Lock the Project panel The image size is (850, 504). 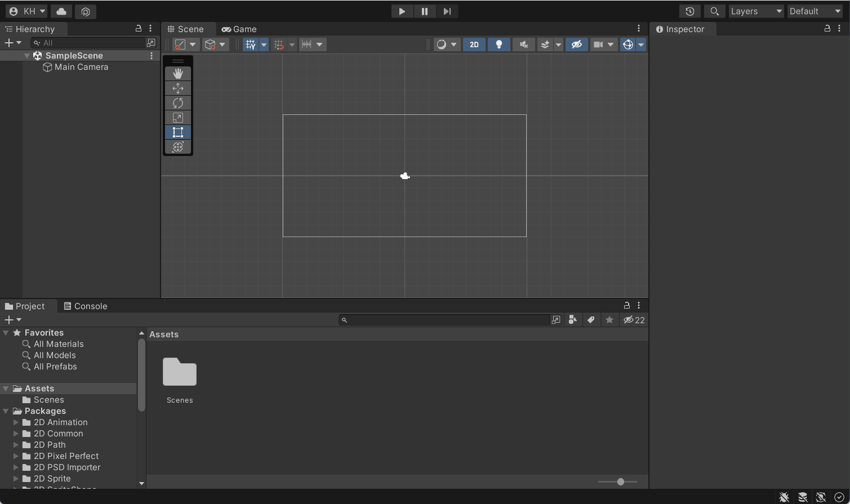pos(627,305)
